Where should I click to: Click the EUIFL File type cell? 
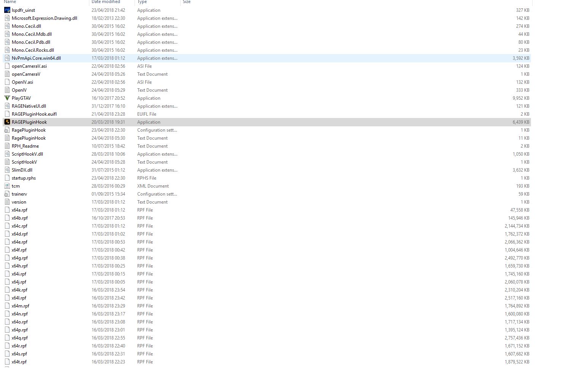click(x=147, y=114)
